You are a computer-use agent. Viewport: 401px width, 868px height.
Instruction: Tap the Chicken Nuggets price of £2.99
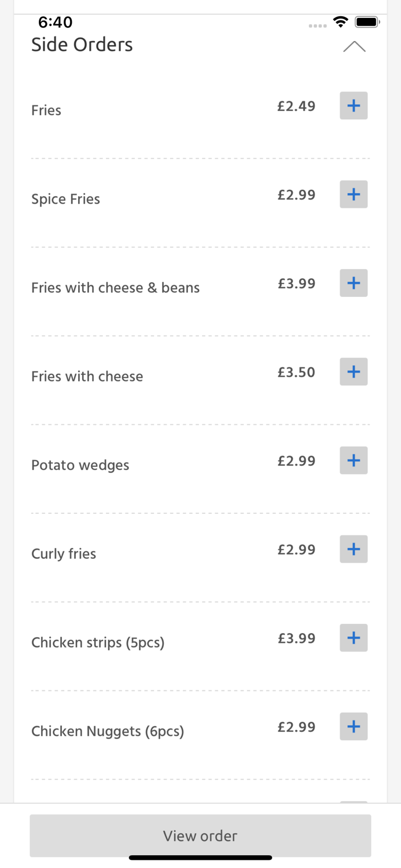297,727
